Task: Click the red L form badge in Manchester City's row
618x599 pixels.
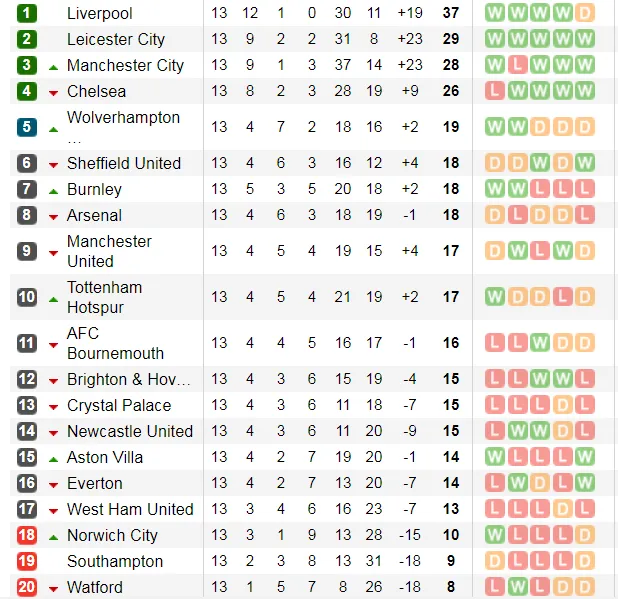Action: [517, 65]
